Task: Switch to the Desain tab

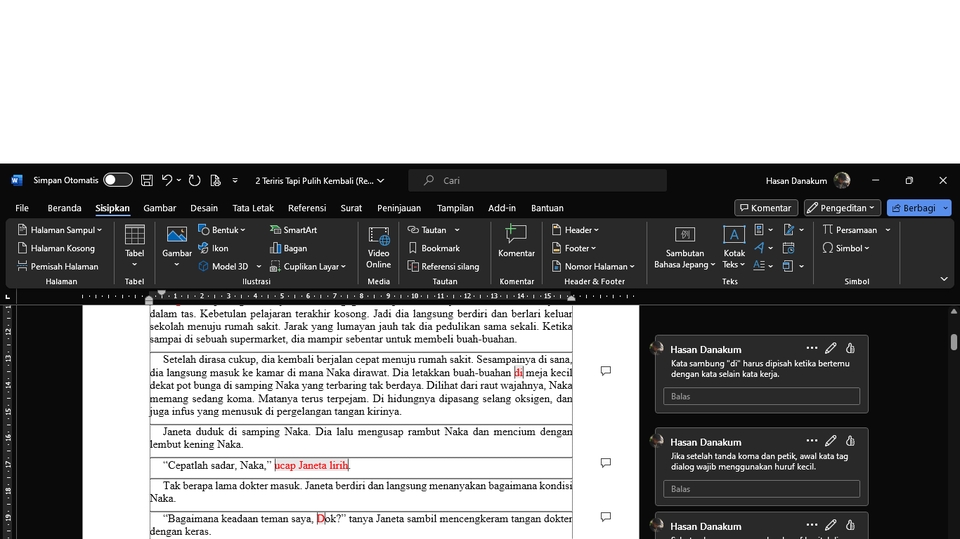Action: pos(204,208)
